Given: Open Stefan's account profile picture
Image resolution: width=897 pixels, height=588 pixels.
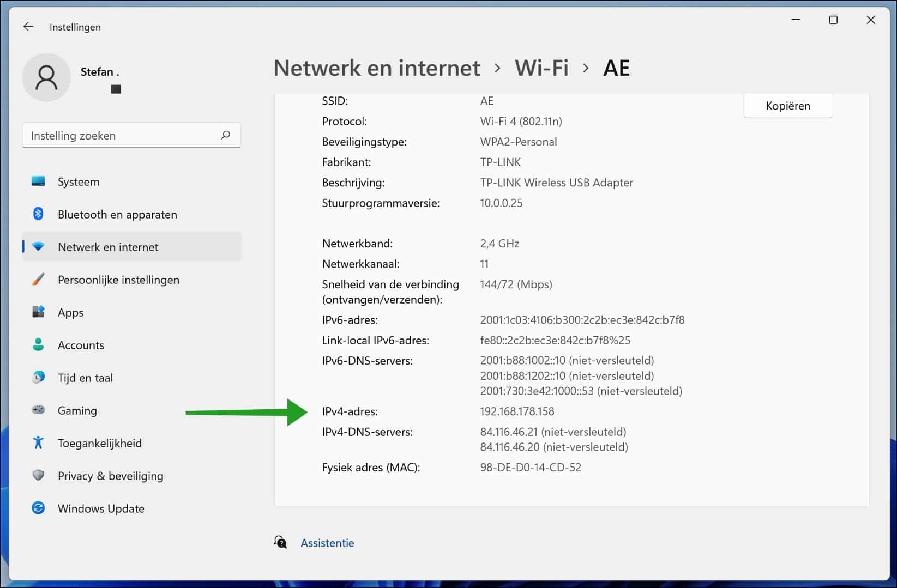Looking at the screenshot, I should tap(46, 77).
